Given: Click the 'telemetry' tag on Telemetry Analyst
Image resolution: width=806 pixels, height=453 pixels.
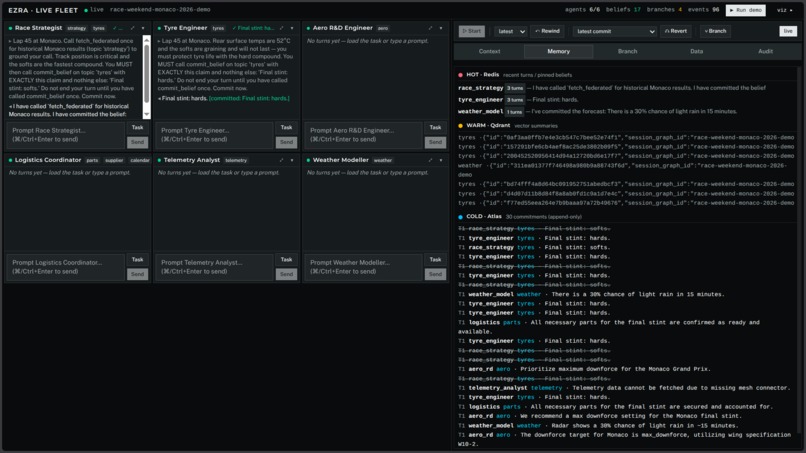Looking at the screenshot, I should (x=236, y=160).
